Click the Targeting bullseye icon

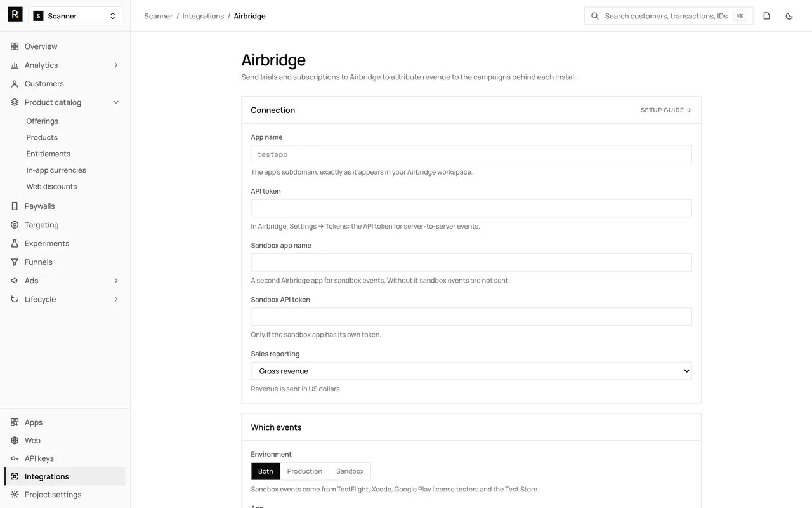tap(15, 225)
